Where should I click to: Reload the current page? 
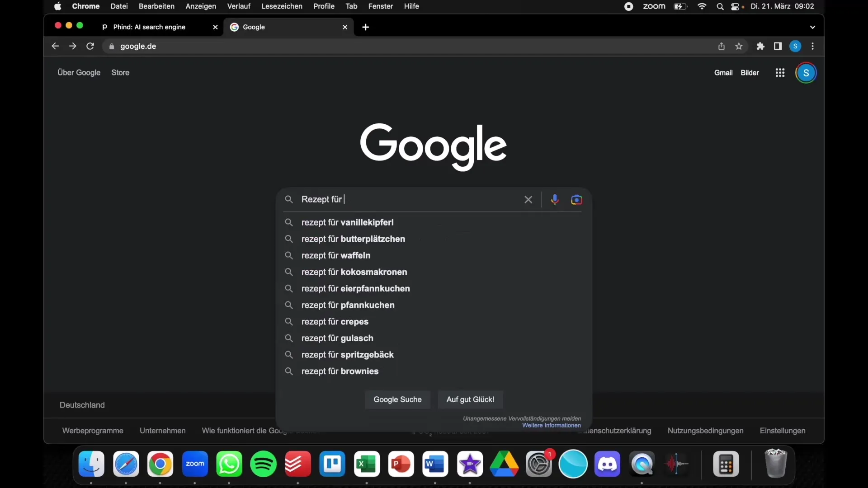(90, 46)
